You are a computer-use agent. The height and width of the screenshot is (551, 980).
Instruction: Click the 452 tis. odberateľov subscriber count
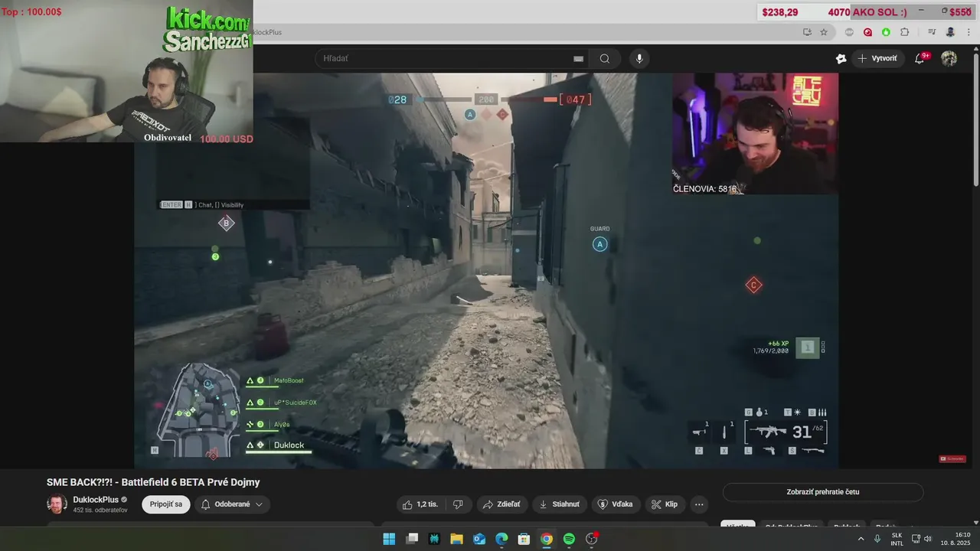100,510
